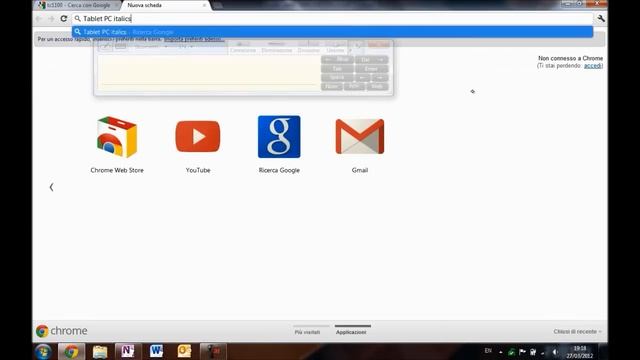
Task: Click the Action Center flag tray icon
Action: [522, 352]
